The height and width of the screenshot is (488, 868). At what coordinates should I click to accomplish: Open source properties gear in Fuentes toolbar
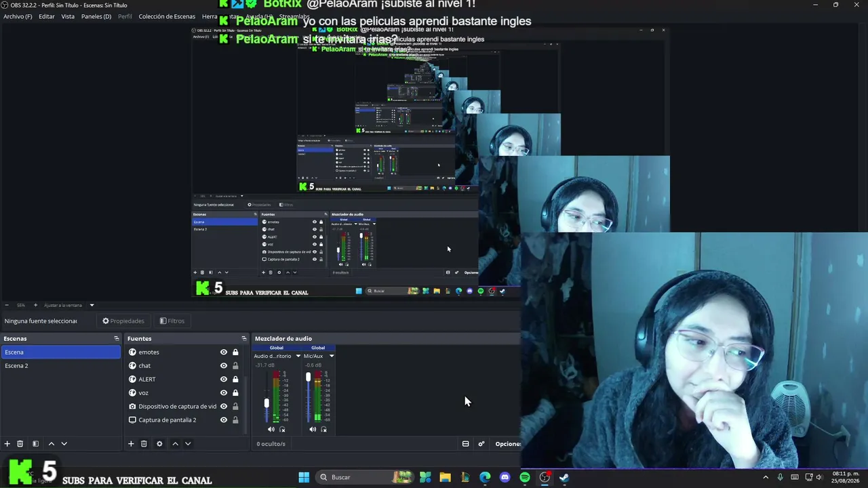coord(159,444)
